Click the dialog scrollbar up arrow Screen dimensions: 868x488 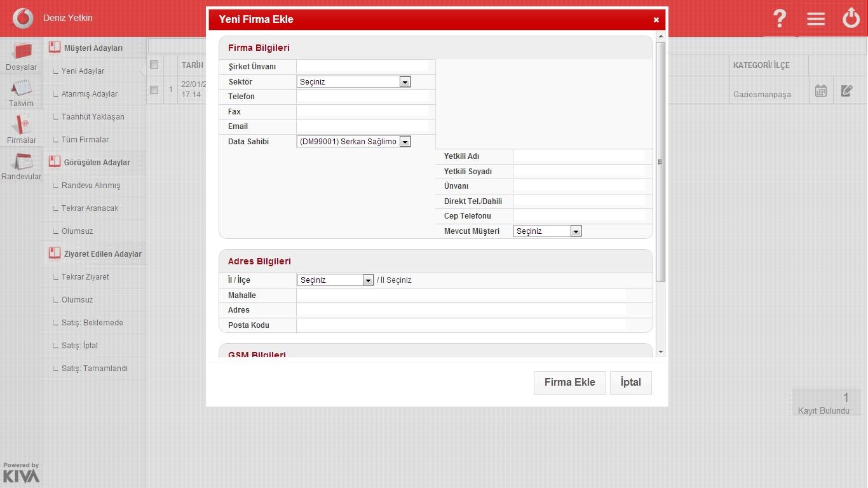click(661, 37)
